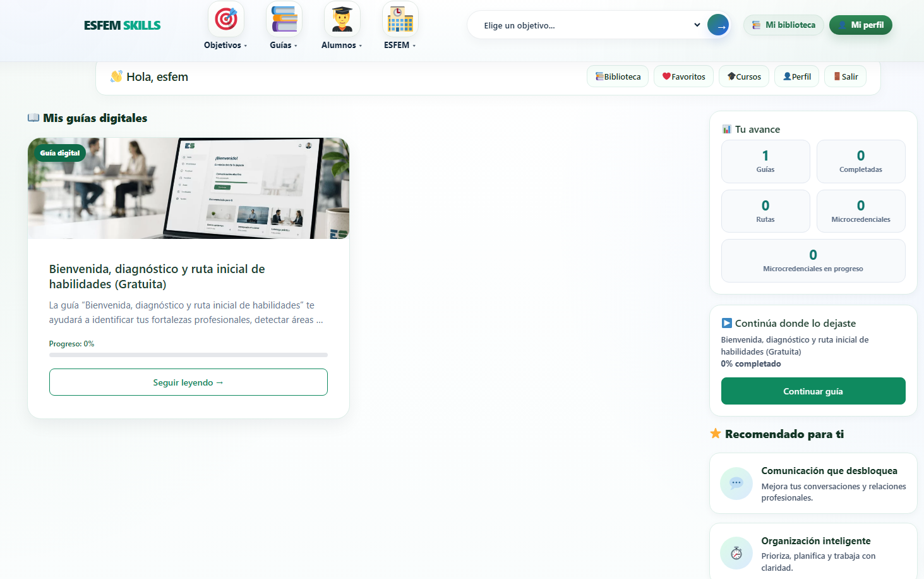Click the blue arrow go button

pyautogui.click(x=718, y=25)
